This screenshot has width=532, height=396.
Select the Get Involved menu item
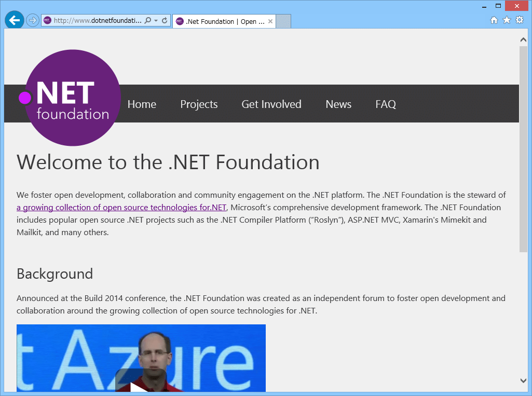(x=271, y=104)
